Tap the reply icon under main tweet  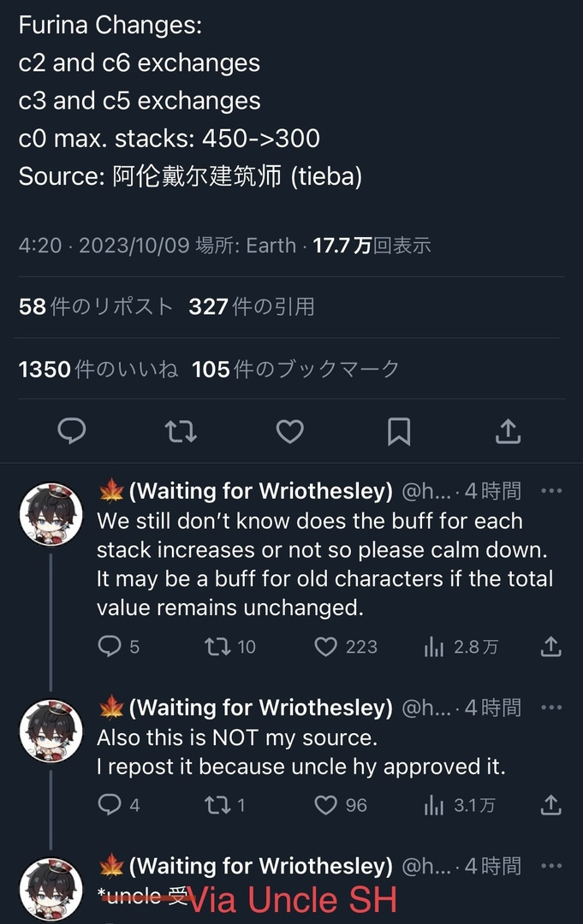71,431
